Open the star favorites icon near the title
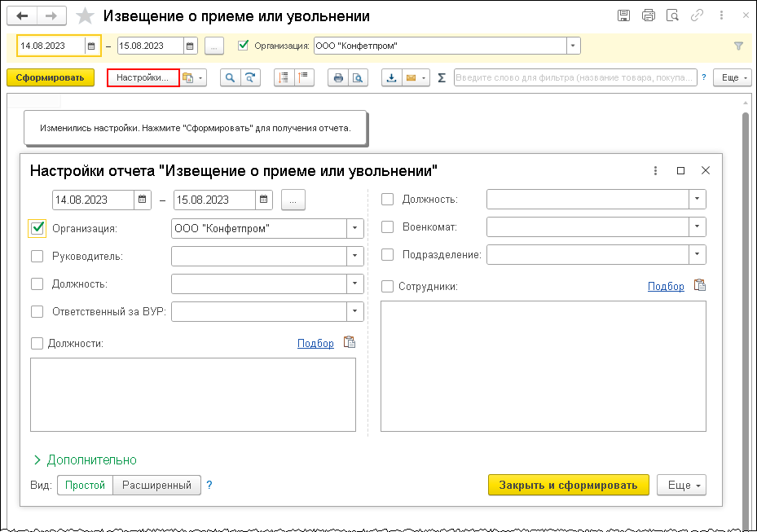The height and width of the screenshot is (532, 757). 84,15
